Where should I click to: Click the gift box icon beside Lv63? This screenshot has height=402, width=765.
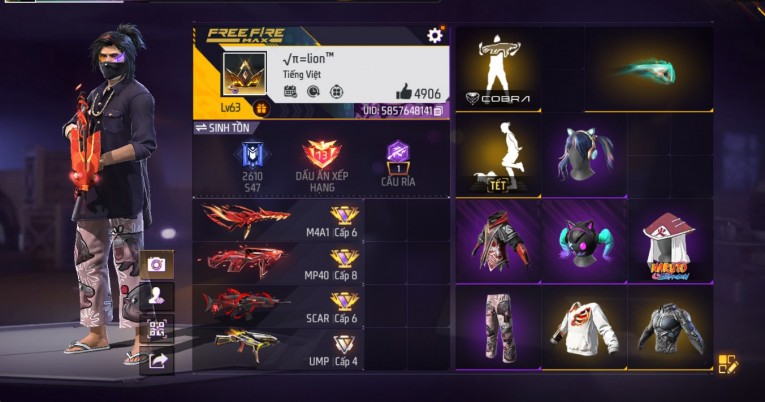[262, 108]
